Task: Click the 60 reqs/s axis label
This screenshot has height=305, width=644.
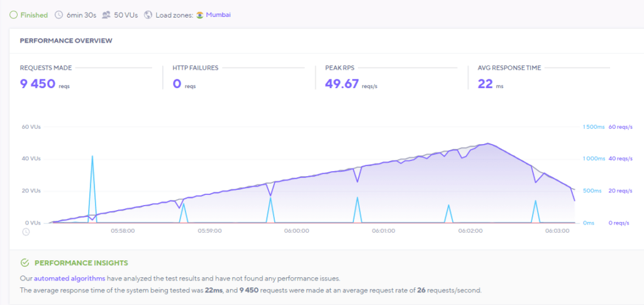Action: [x=620, y=127]
